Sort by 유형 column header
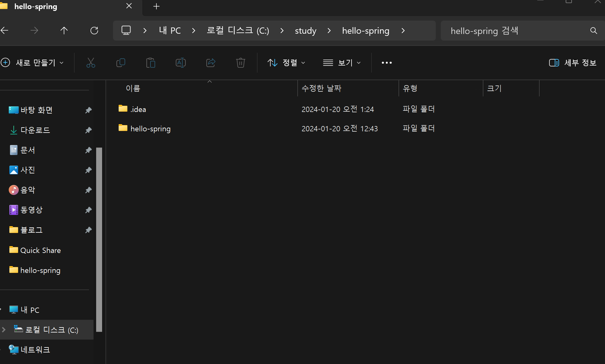 (410, 89)
